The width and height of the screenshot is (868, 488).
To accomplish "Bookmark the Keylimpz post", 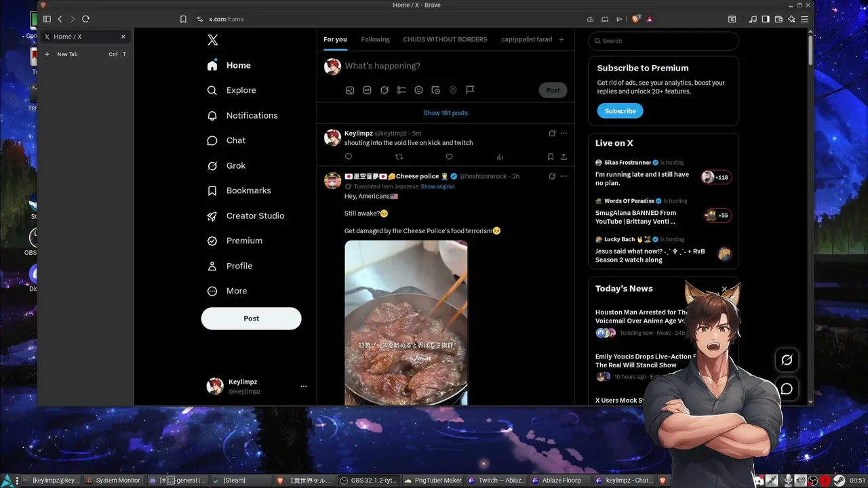I will 550,157.
